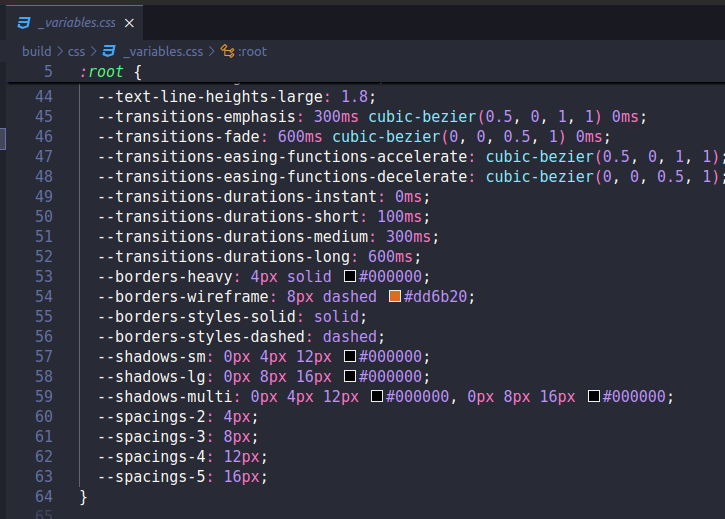
Task: Click the CSS icon in the breadcrumb
Action: click(109, 51)
